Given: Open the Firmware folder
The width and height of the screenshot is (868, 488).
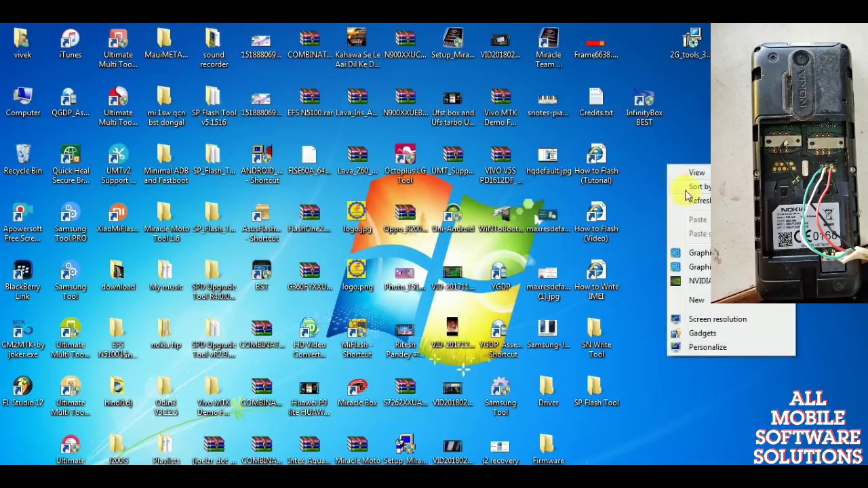Looking at the screenshot, I should pyautogui.click(x=549, y=449).
